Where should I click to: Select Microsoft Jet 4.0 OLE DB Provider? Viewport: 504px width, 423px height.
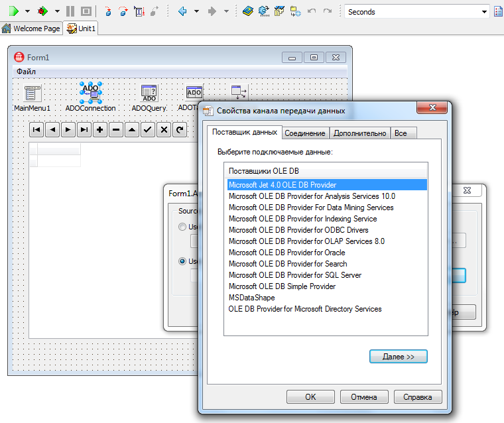(x=327, y=185)
